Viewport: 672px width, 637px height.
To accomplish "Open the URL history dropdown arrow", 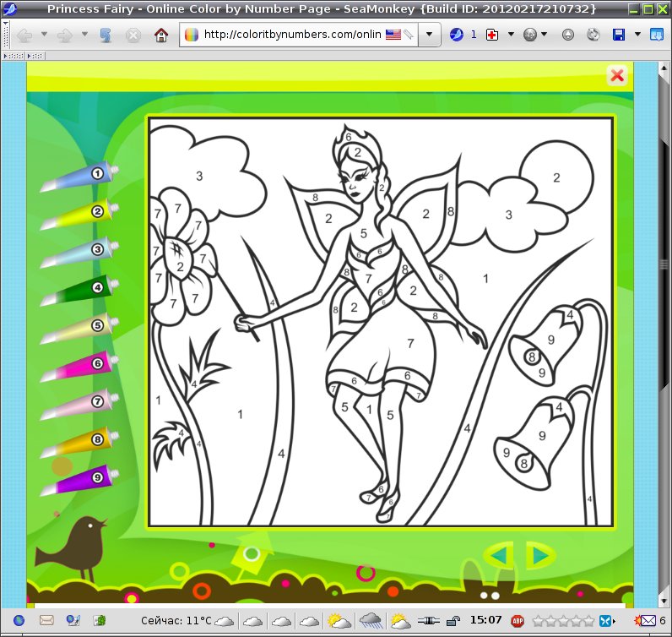I will (x=429, y=35).
